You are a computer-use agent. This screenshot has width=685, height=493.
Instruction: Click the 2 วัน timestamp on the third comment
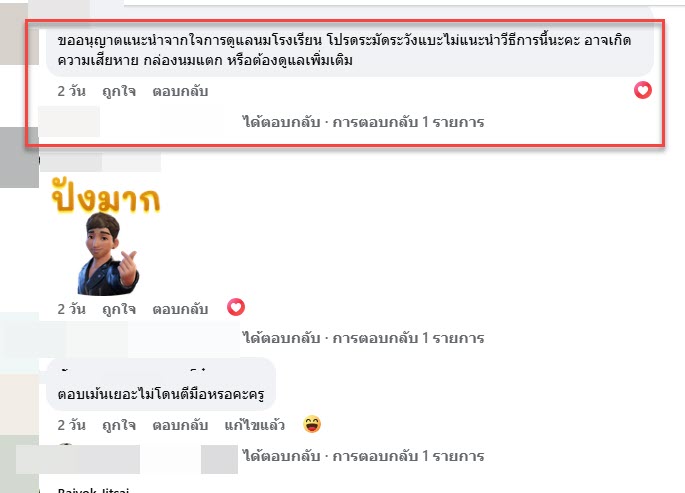point(72,425)
